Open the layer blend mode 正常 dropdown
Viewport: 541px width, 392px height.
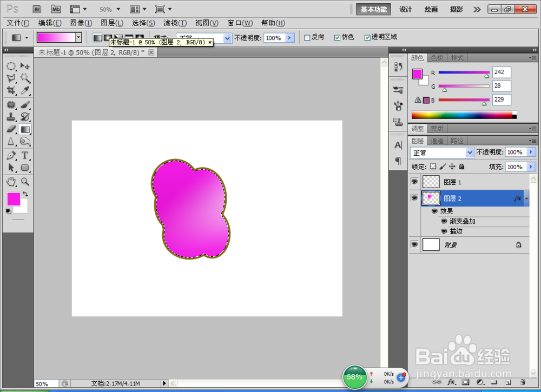442,152
